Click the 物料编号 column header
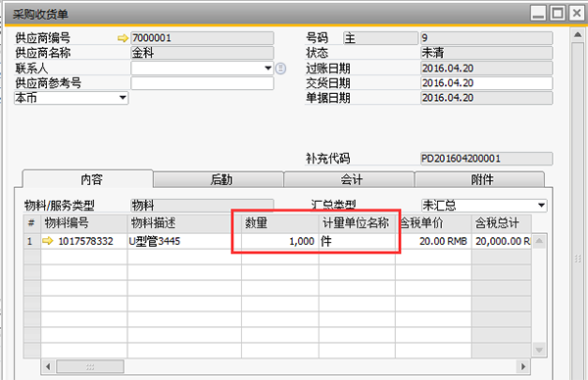The image size is (588, 380). tap(84, 223)
